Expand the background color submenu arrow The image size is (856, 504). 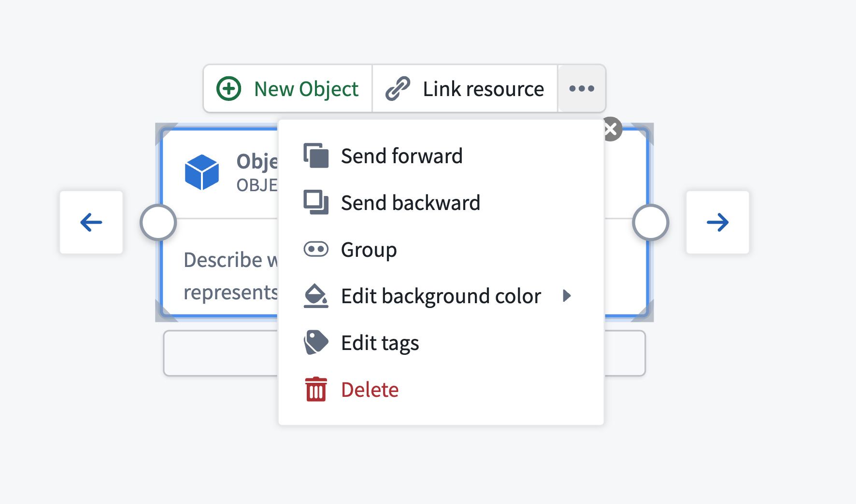point(567,295)
